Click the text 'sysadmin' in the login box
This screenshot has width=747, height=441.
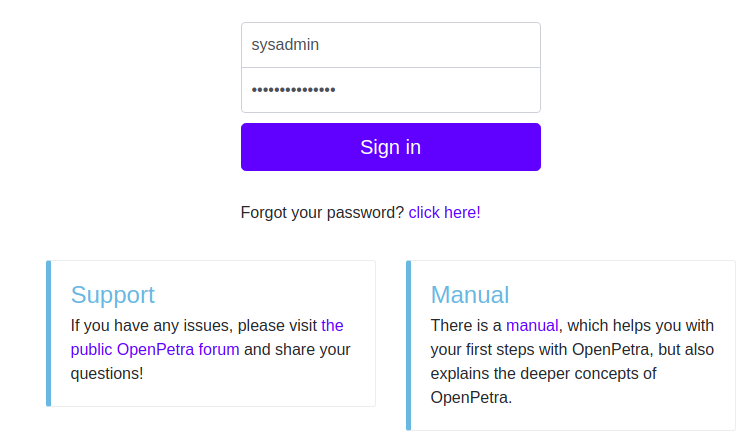pos(285,45)
